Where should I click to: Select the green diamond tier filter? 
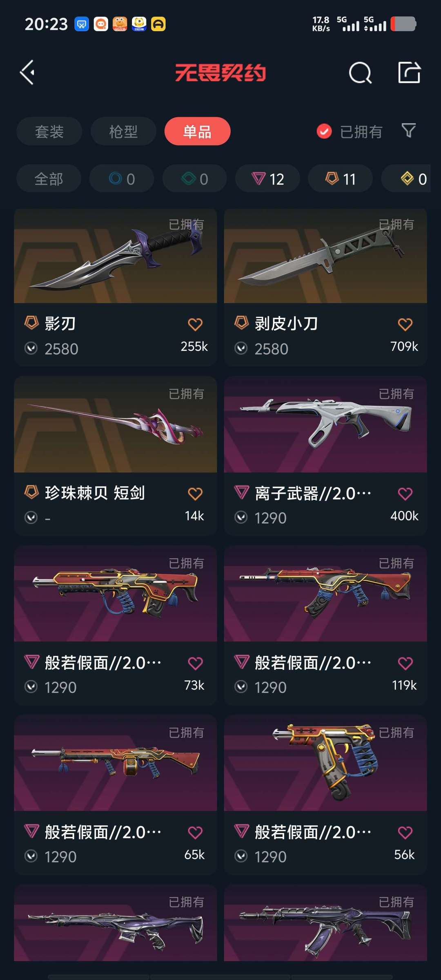(x=194, y=178)
